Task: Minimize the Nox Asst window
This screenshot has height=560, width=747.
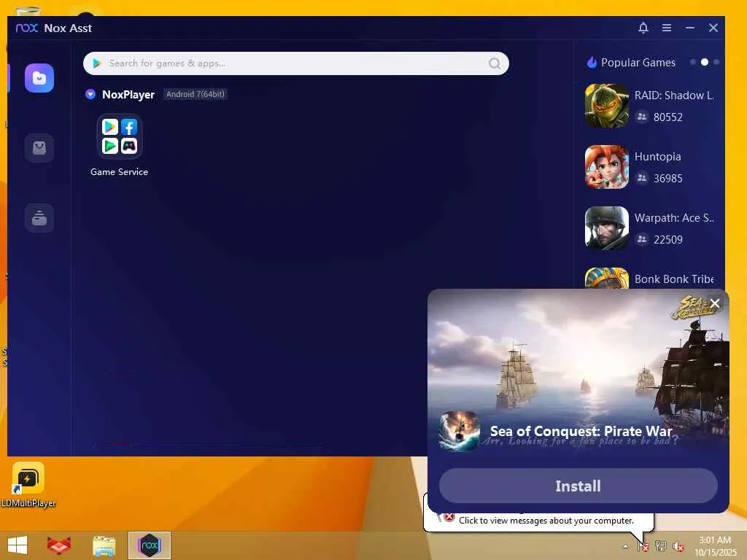Action: point(690,28)
